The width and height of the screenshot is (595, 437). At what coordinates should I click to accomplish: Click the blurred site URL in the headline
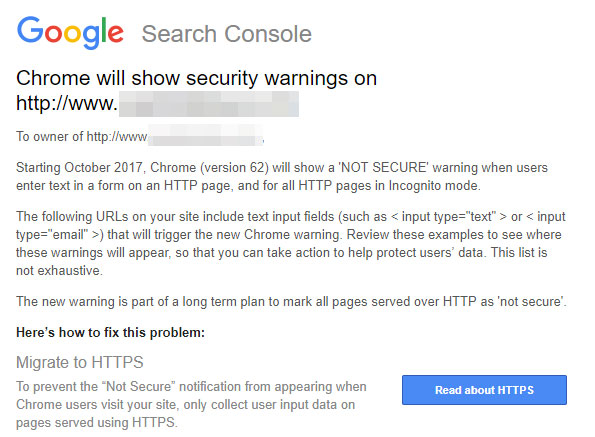point(209,104)
